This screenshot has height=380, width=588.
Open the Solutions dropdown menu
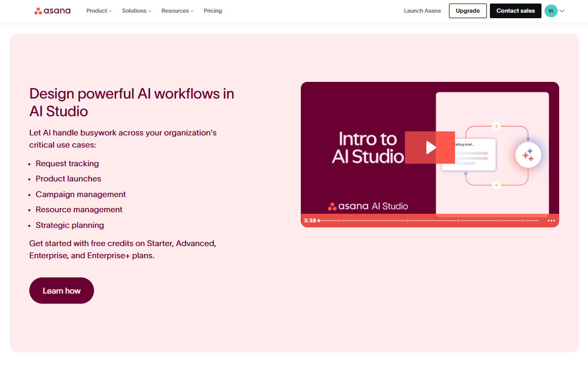(x=137, y=11)
